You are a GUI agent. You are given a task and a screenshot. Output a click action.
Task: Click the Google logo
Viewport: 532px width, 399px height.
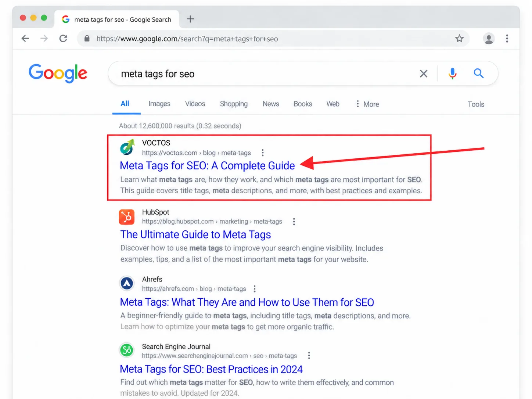coord(58,73)
